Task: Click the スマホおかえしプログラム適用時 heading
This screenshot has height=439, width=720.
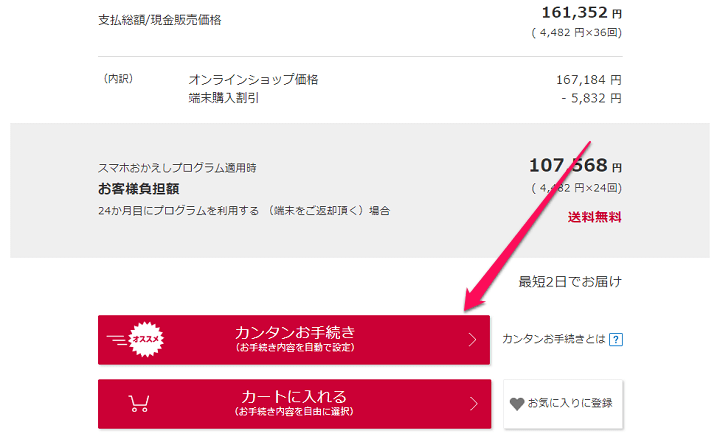Action: coord(177,168)
